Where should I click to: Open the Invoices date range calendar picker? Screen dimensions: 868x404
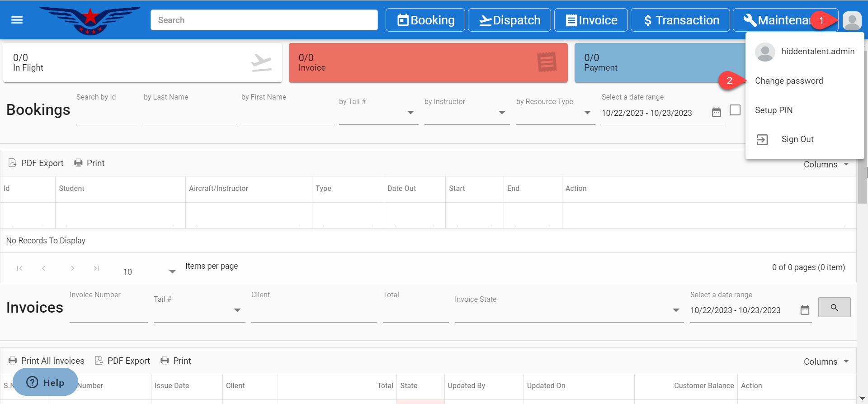(x=805, y=310)
